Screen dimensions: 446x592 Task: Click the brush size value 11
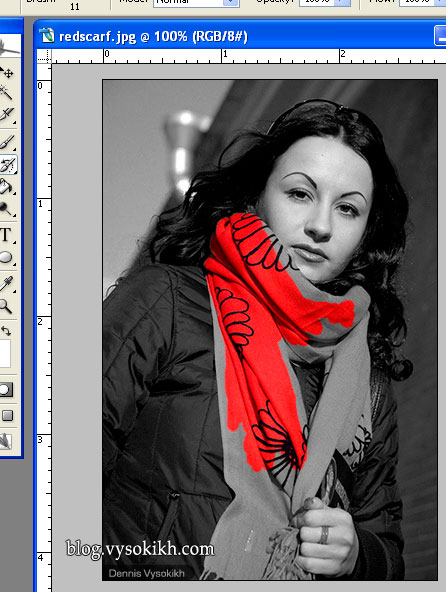point(75,6)
